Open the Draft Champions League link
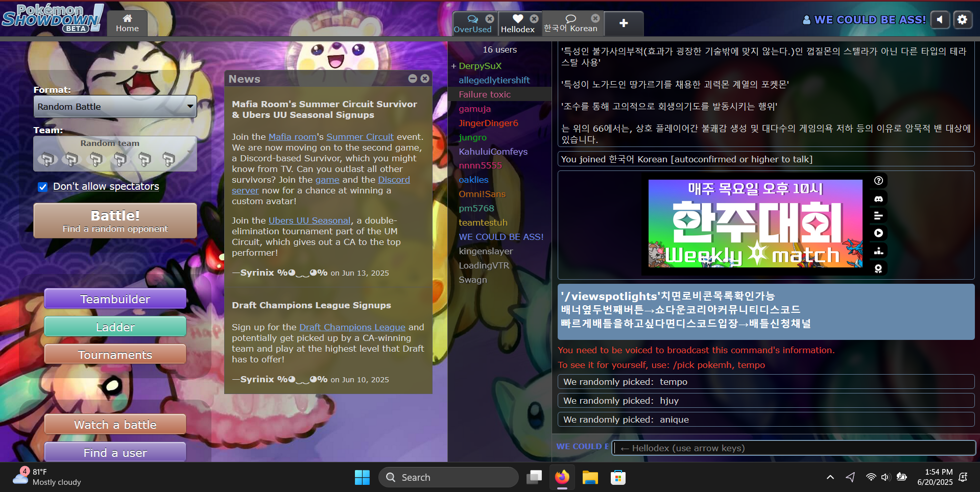The width and height of the screenshot is (980, 492). coord(352,327)
